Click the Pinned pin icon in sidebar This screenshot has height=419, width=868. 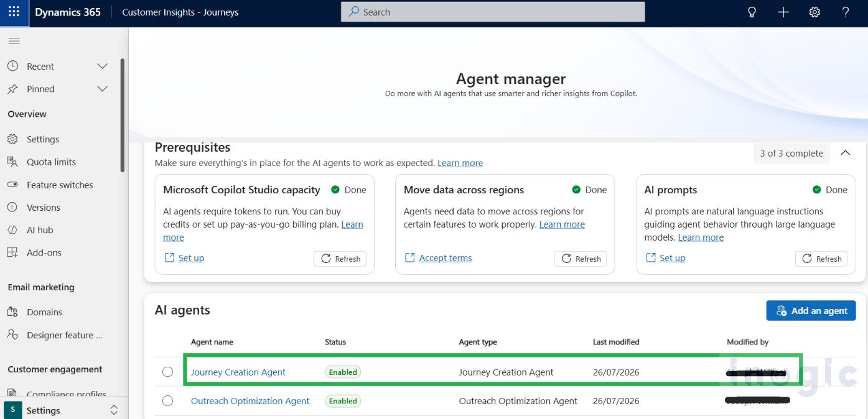coord(12,89)
